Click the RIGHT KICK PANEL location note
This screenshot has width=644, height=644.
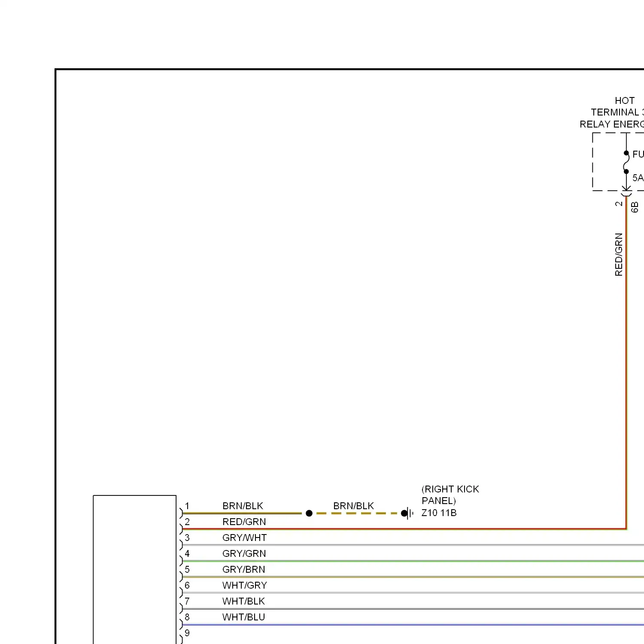[450, 495]
